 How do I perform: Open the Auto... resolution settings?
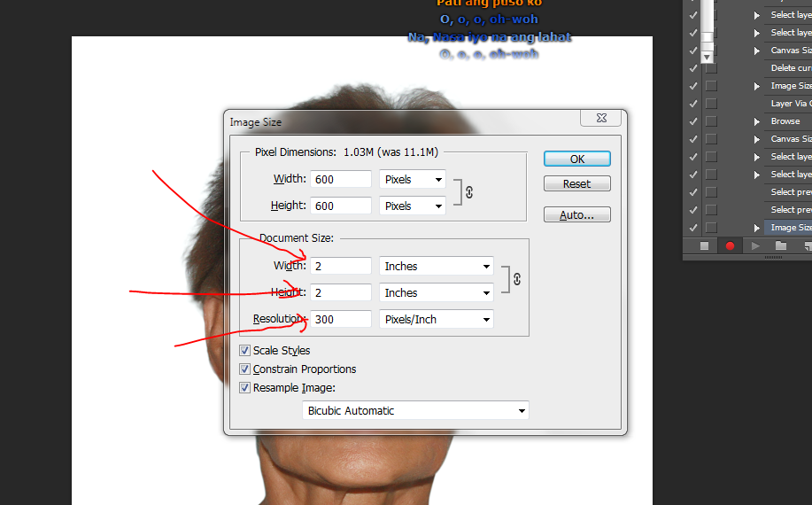coord(576,215)
